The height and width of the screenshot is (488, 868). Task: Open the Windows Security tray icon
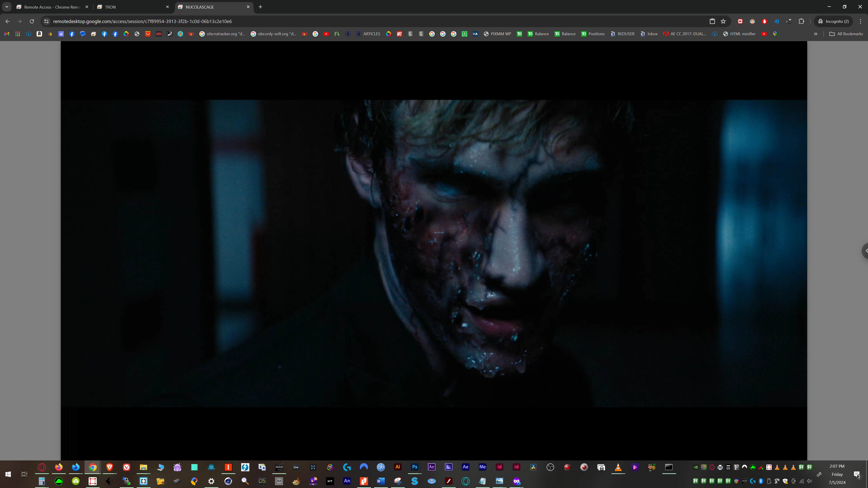785,481
